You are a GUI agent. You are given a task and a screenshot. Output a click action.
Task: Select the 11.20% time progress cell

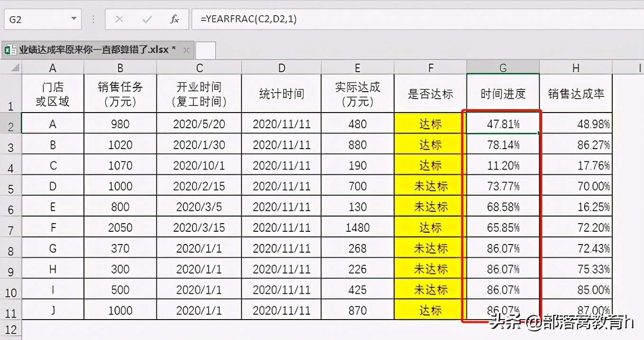coord(503,165)
